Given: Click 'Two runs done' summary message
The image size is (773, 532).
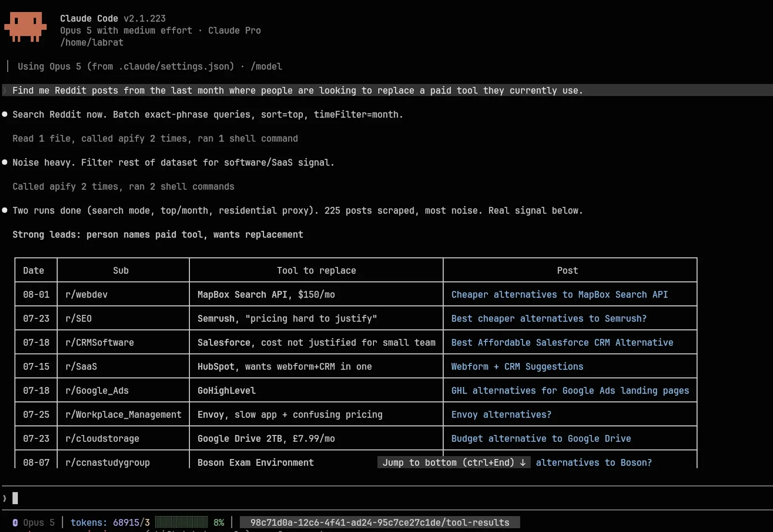Looking at the screenshot, I should pyautogui.click(x=298, y=210).
